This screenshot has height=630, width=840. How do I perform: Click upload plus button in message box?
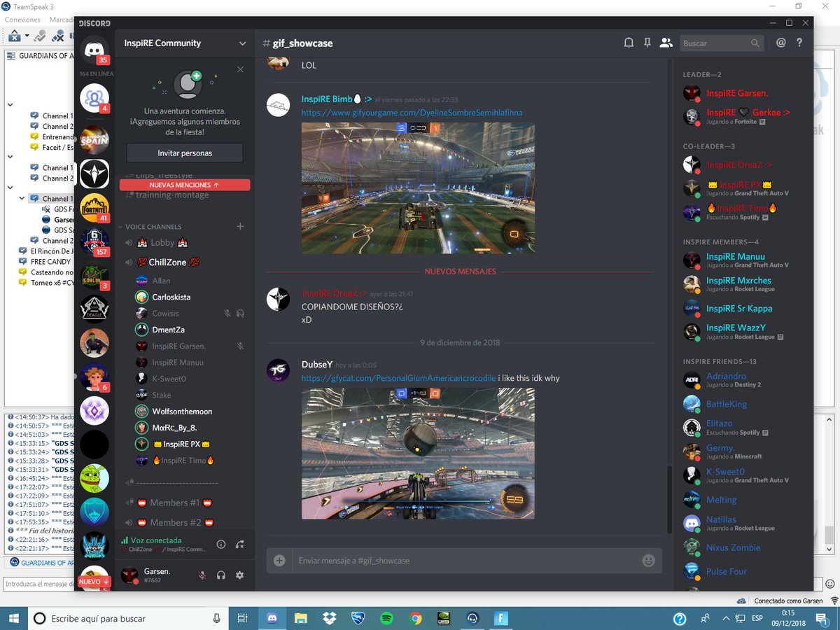pyautogui.click(x=279, y=561)
